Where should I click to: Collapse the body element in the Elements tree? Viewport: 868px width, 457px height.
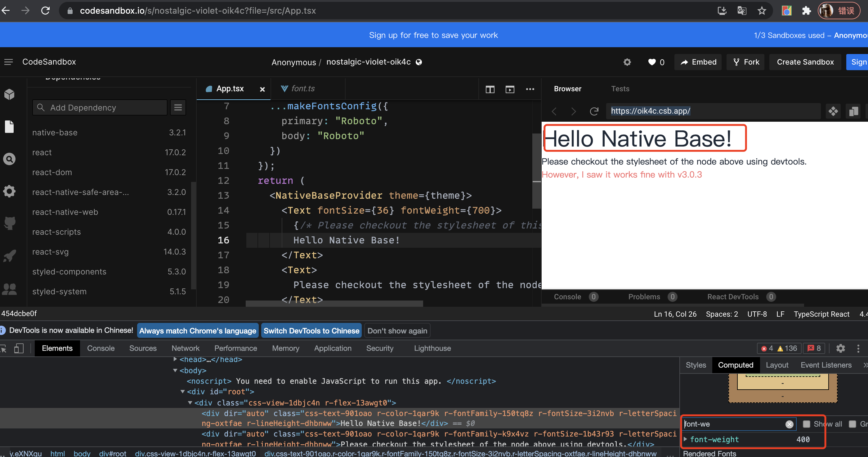pos(176,370)
